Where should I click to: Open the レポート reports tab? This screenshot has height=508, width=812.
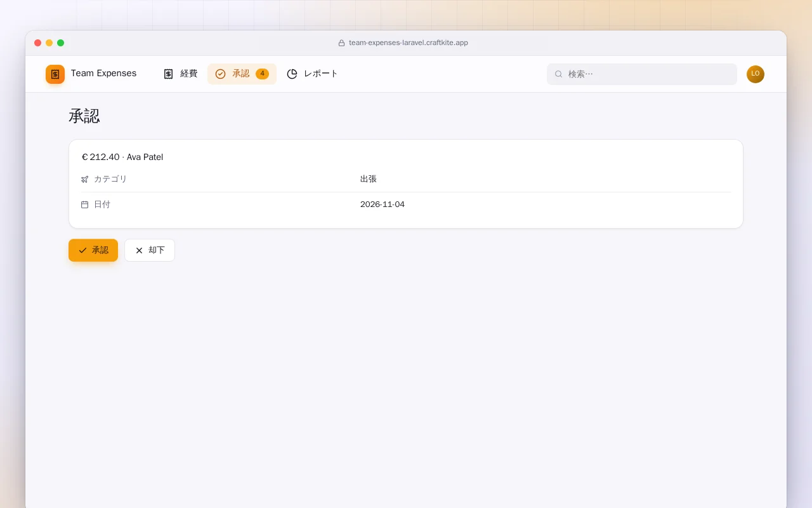click(x=312, y=74)
